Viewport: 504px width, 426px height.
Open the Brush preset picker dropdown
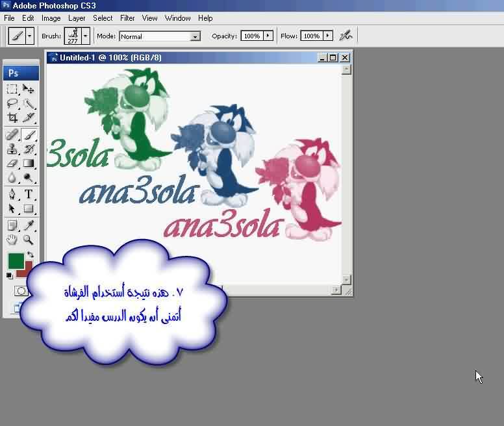(x=86, y=36)
